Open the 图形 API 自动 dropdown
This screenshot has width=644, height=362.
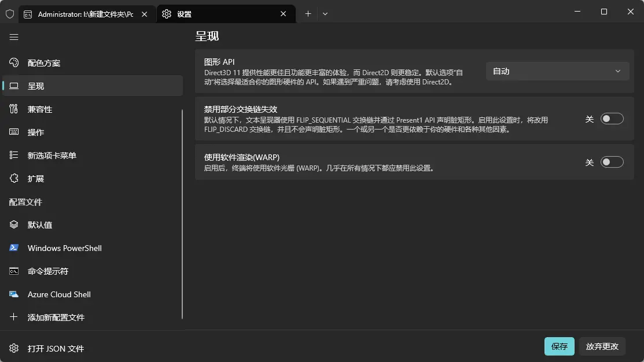click(557, 71)
